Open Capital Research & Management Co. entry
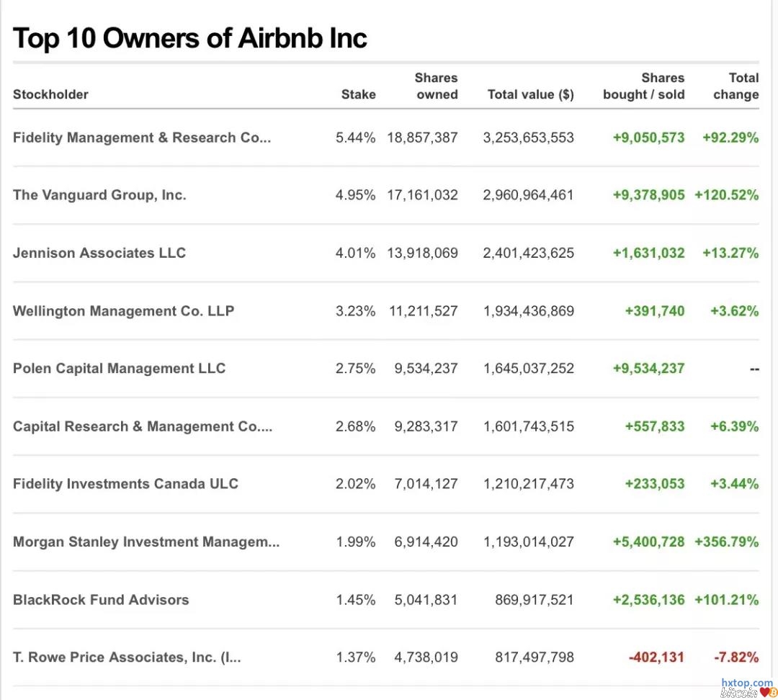This screenshot has height=700, width=778. (143, 426)
